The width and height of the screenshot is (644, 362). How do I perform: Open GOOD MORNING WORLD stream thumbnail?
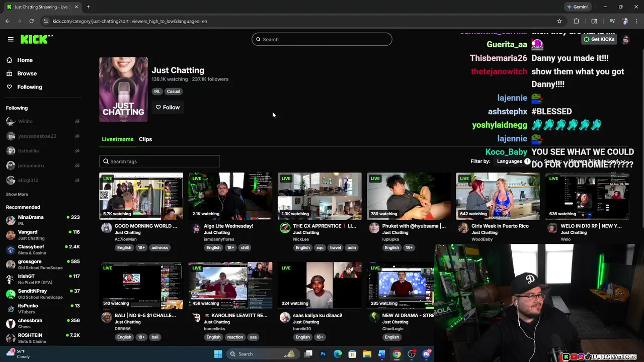click(x=141, y=196)
